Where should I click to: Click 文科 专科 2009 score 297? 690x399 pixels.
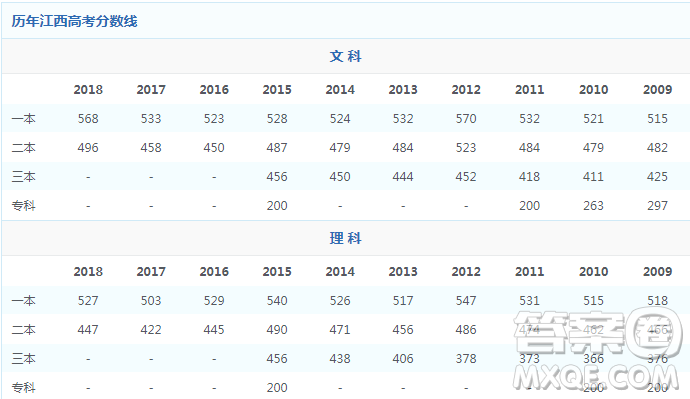click(x=657, y=205)
